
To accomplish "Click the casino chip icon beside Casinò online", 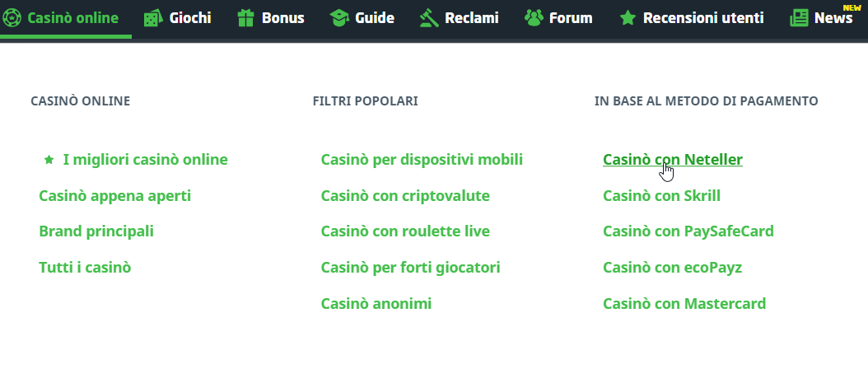I will (12, 17).
